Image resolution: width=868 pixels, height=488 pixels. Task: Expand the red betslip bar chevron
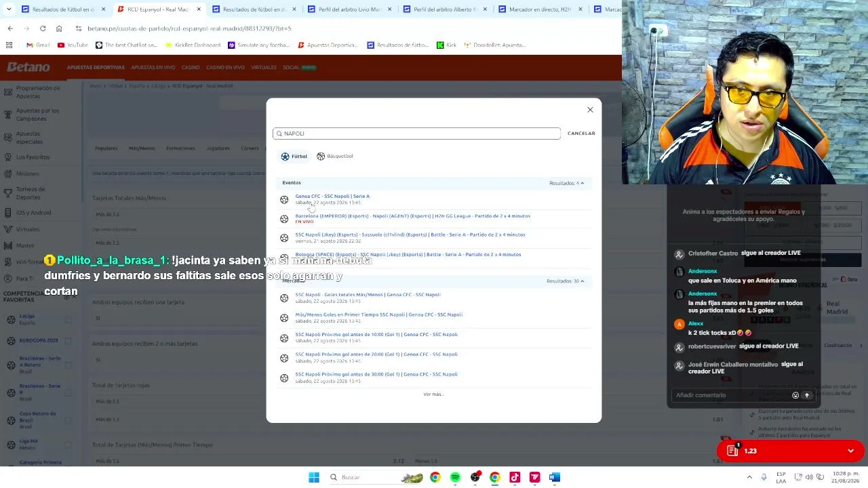coord(850,451)
